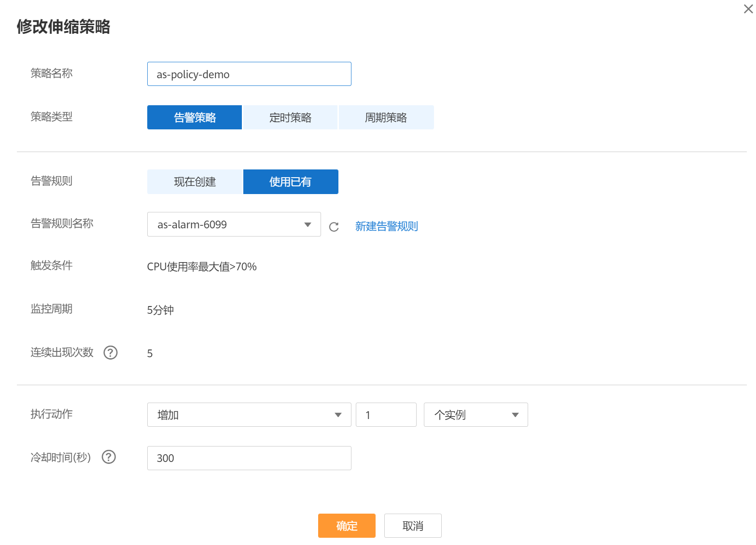Click the 修改伸缩策略 dialog title
Viewport: 756px width, 545px height.
63,27
